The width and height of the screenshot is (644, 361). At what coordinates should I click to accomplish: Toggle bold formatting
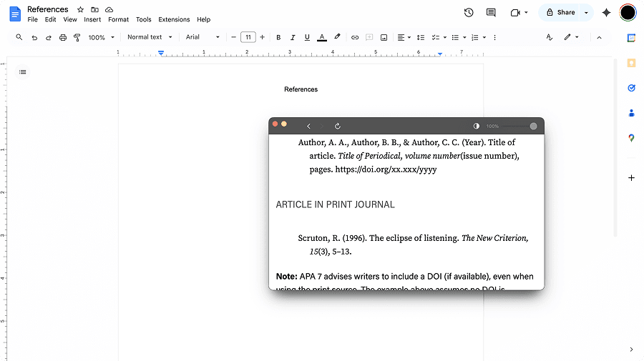(x=278, y=37)
